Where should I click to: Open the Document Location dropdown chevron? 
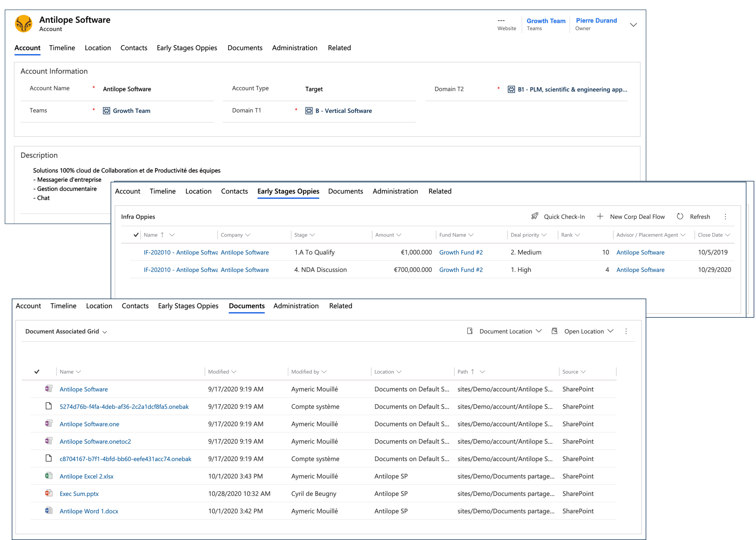tap(539, 331)
